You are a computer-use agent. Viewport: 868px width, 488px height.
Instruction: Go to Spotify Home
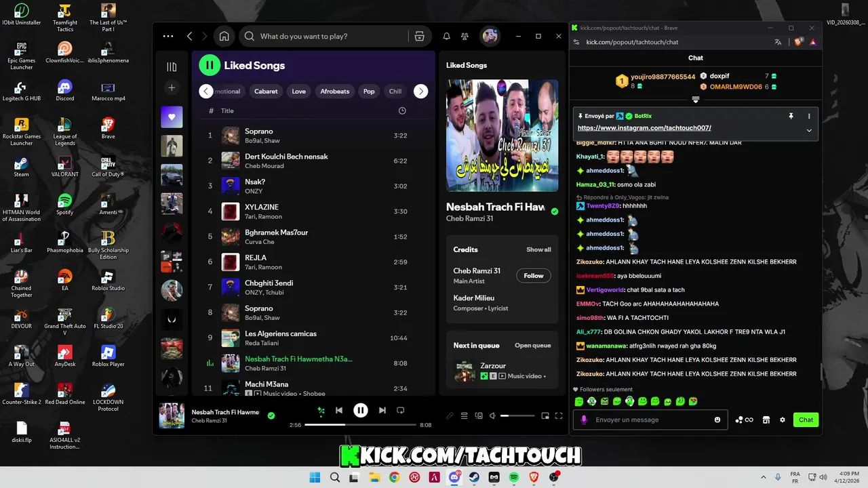point(224,37)
